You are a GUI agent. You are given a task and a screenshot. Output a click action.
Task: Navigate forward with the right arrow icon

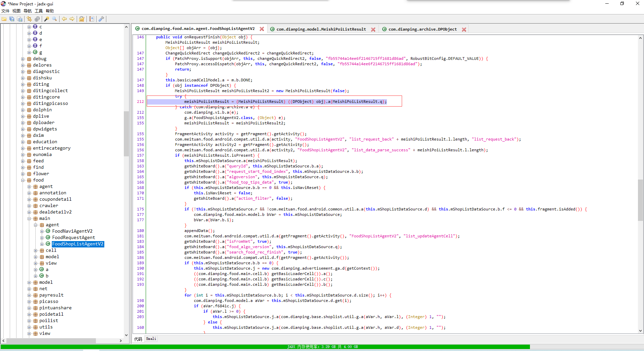coord(72,19)
